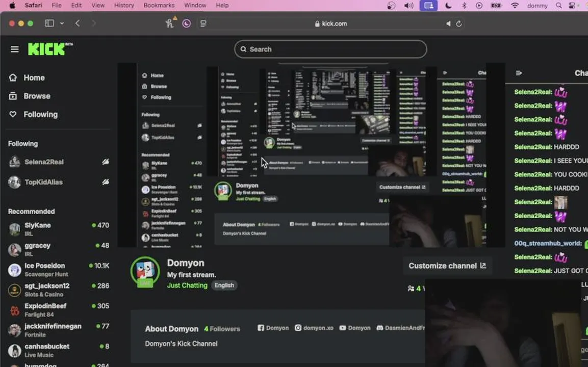
Task: Click Safari reload page icon
Action: (x=458, y=23)
